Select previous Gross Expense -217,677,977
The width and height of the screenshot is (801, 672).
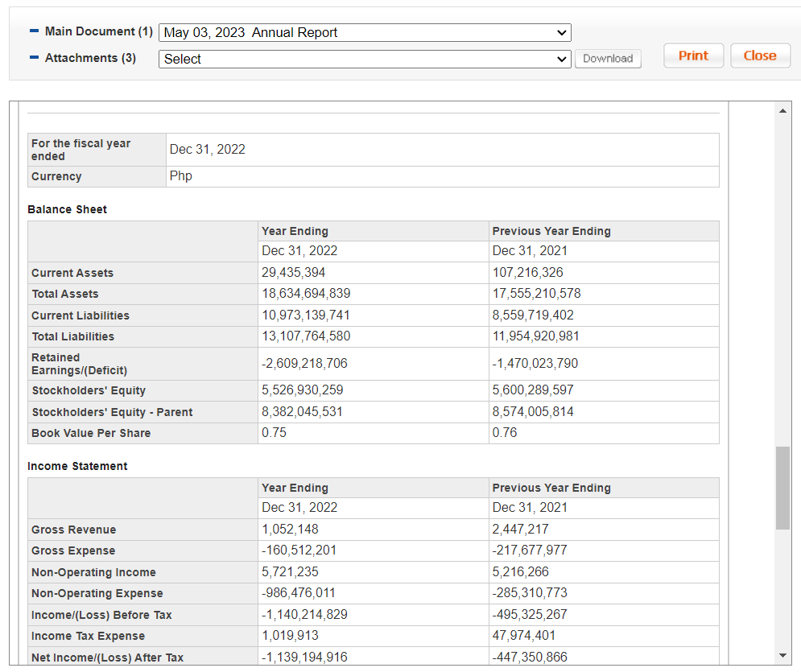pyautogui.click(x=530, y=550)
